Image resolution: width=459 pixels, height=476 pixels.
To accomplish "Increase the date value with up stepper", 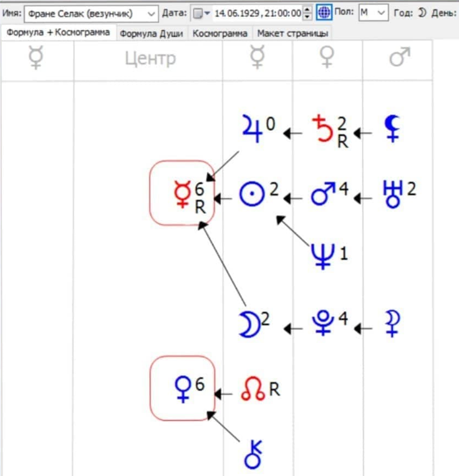I will point(307,10).
